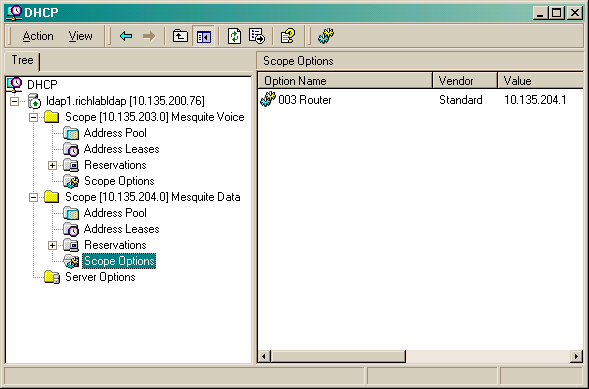
Task: Expand Reservations under Mesquite Data scope
Action: (x=53, y=246)
